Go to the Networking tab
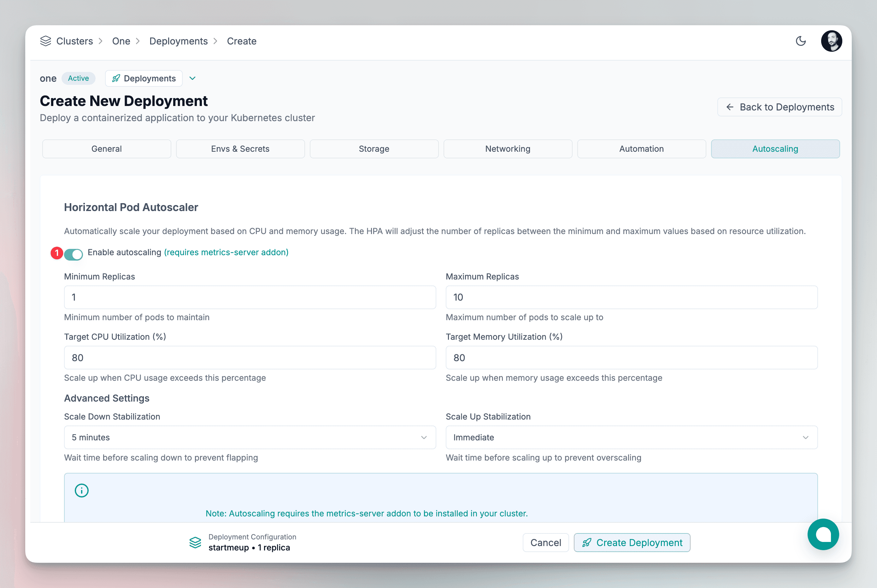Image resolution: width=877 pixels, height=588 pixels. tap(508, 149)
